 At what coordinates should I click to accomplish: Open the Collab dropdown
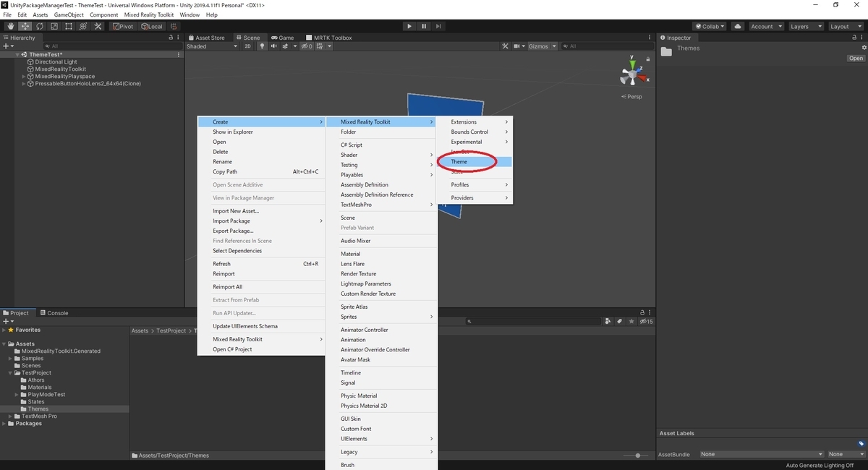coord(710,26)
